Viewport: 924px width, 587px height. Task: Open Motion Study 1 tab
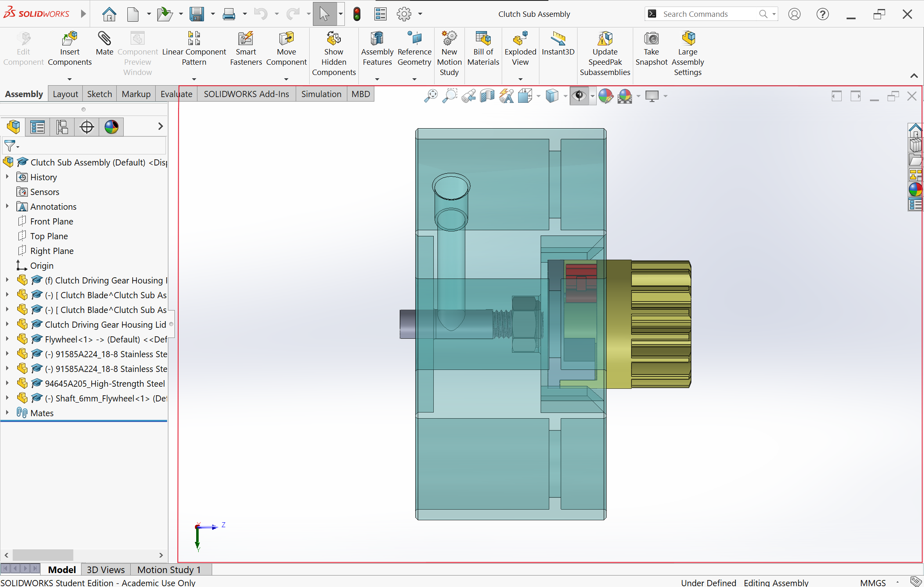point(169,569)
